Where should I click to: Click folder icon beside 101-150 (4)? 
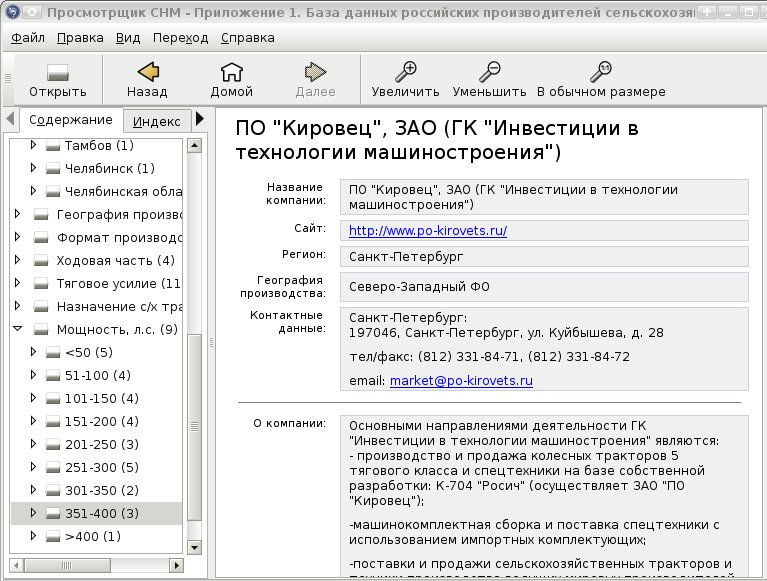[x=53, y=399]
